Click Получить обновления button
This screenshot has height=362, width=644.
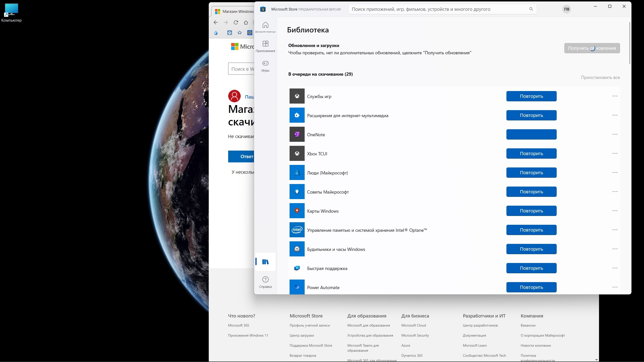[592, 48]
